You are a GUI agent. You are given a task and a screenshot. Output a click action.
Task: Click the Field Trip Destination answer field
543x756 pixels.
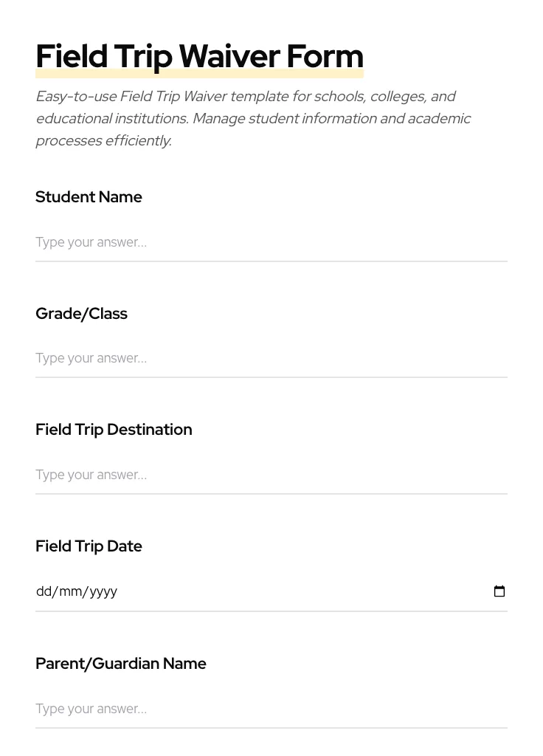tap(271, 475)
